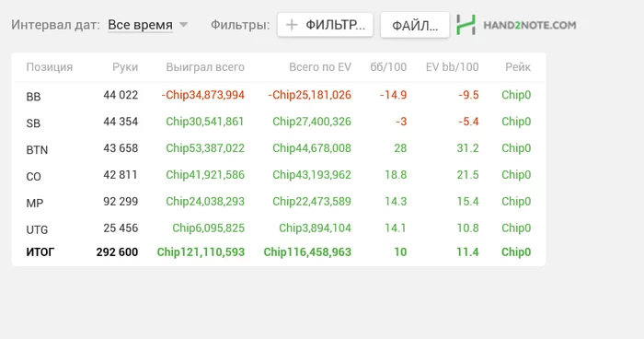The height and width of the screenshot is (339, 644).
Task: Click the Hand2Note green logo icon
Action: 466,25
